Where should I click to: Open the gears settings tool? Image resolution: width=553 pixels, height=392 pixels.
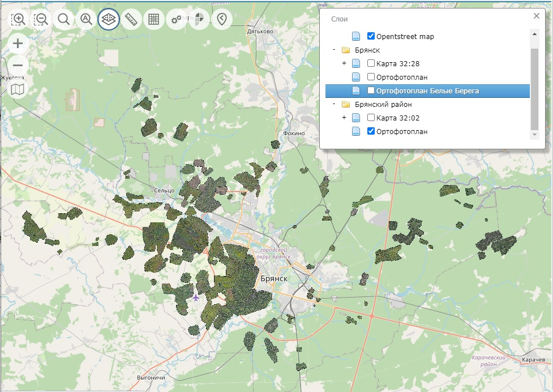pos(176,19)
